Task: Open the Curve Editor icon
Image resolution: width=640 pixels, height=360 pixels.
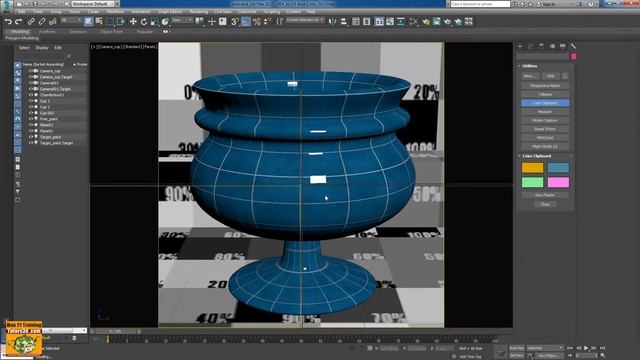Action: point(390,22)
